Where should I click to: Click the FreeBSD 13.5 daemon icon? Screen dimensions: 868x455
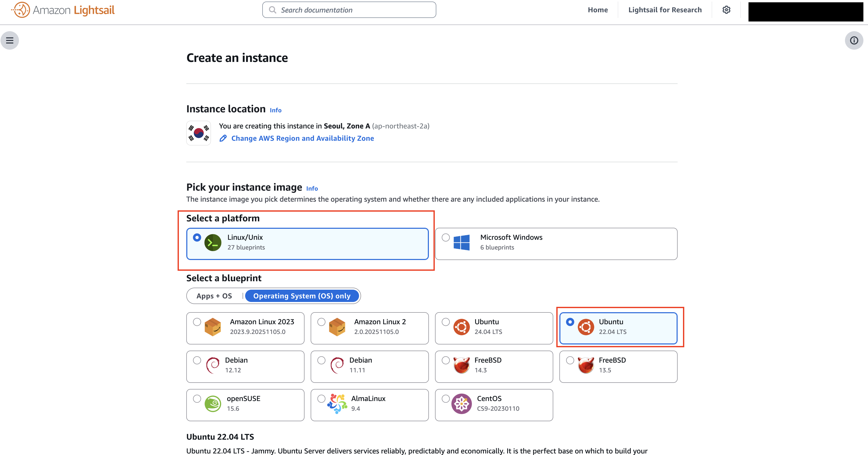click(x=586, y=365)
